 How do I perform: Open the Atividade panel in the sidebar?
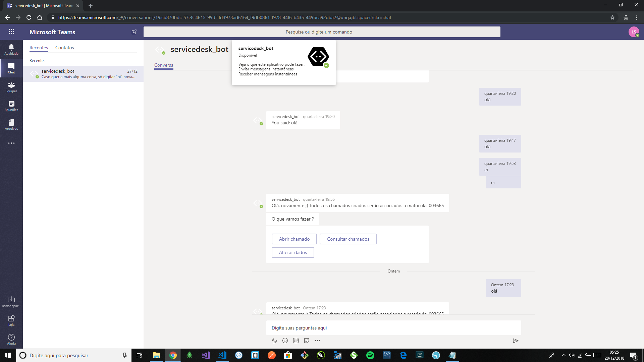click(11, 49)
